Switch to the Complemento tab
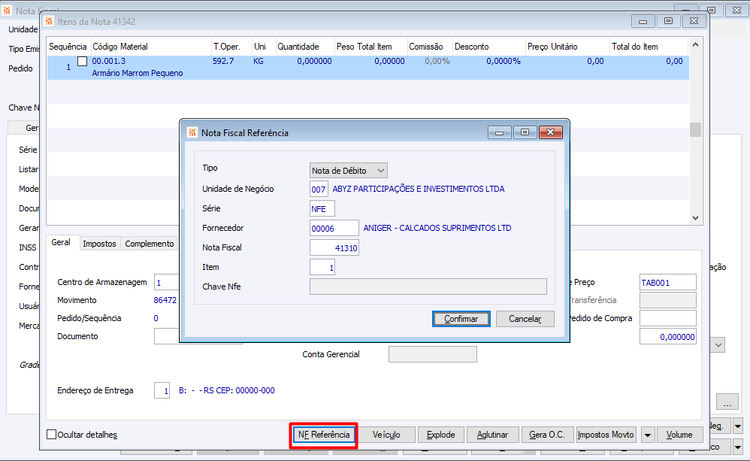The height and width of the screenshot is (461, 750). click(x=149, y=244)
